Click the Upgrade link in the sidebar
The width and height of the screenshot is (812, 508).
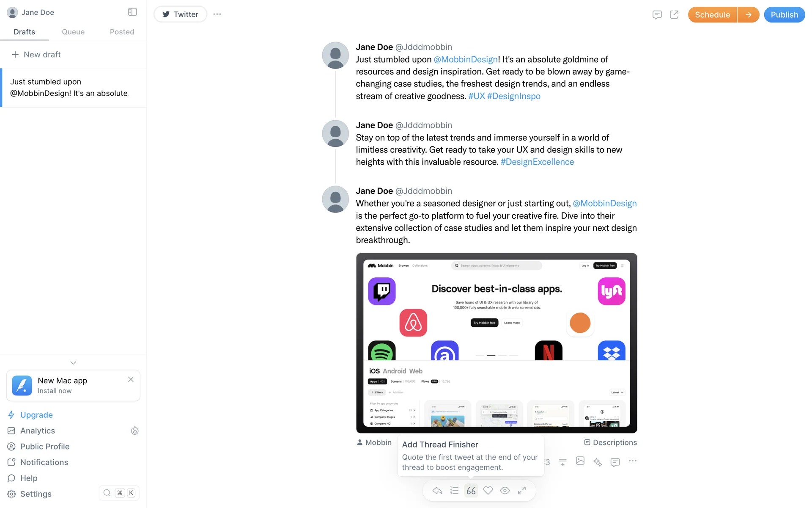click(x=36, y=415)
